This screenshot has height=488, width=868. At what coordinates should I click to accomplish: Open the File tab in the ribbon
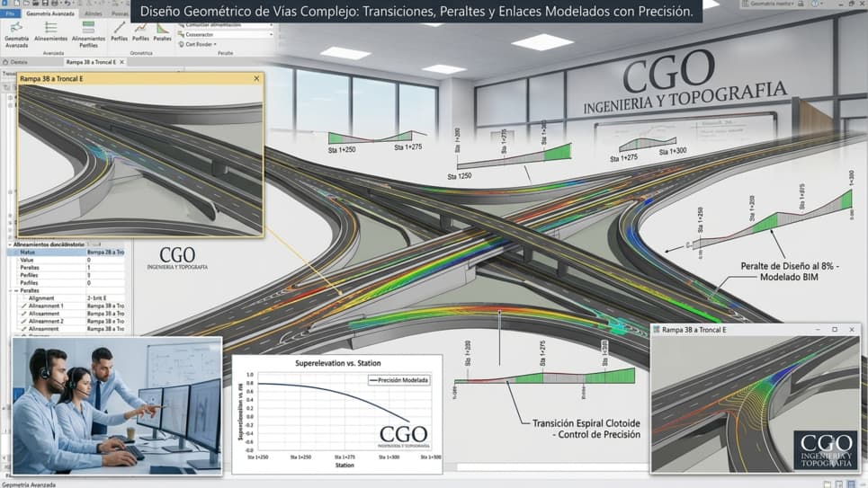coord(10,13)
